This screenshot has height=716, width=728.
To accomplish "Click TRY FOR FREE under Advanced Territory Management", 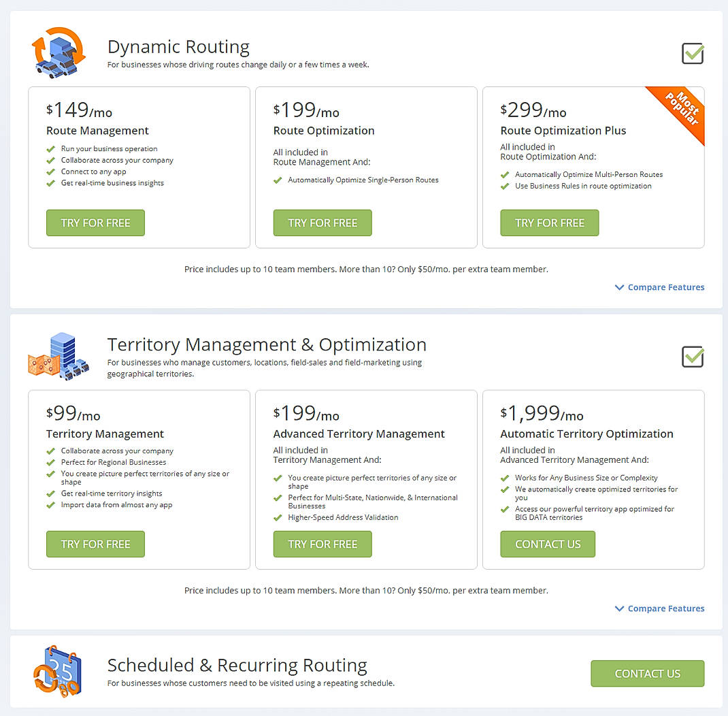I will (322, 544).
